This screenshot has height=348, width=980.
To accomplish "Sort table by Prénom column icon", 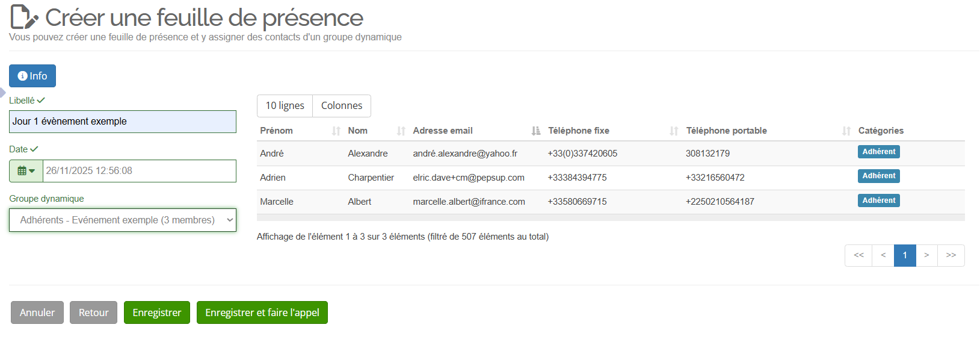I will (x=336, y=131).
